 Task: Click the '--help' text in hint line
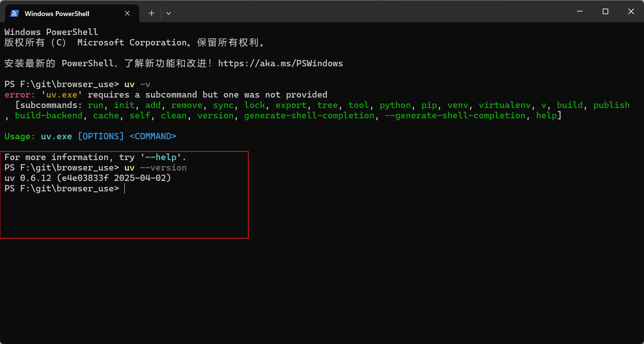161,157
